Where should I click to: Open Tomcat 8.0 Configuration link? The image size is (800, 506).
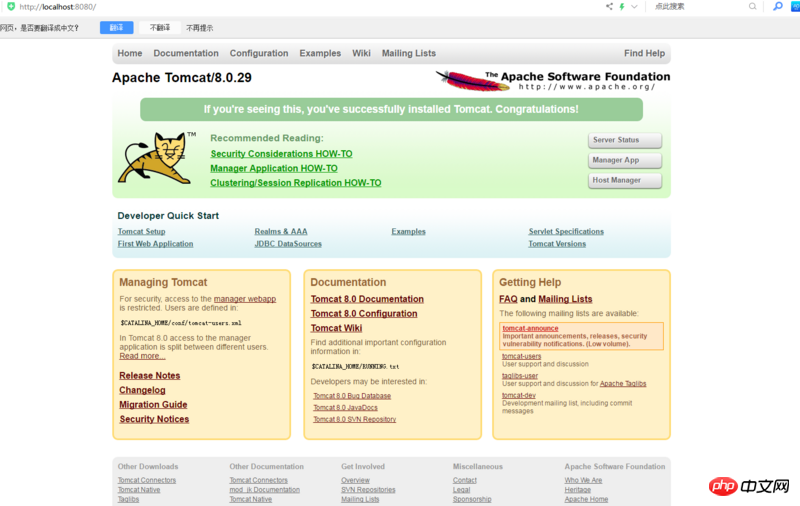364,313
